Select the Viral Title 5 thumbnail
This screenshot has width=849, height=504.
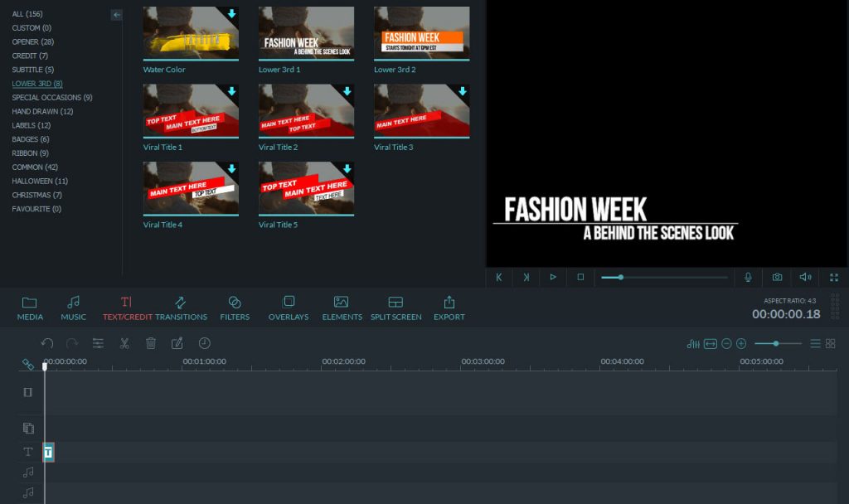click(x=307, y=188)
